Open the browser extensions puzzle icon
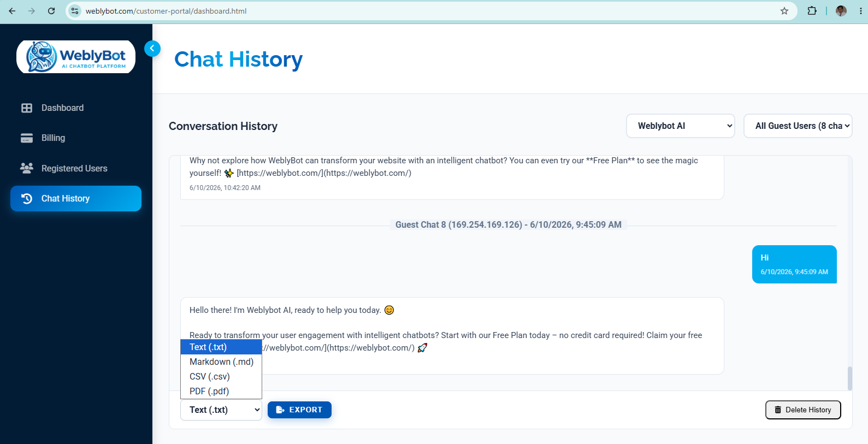 tap(812, 11)
